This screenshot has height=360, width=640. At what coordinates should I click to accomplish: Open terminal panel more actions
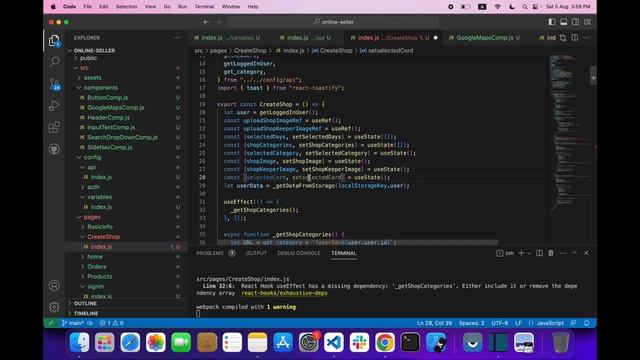(562, 253)
